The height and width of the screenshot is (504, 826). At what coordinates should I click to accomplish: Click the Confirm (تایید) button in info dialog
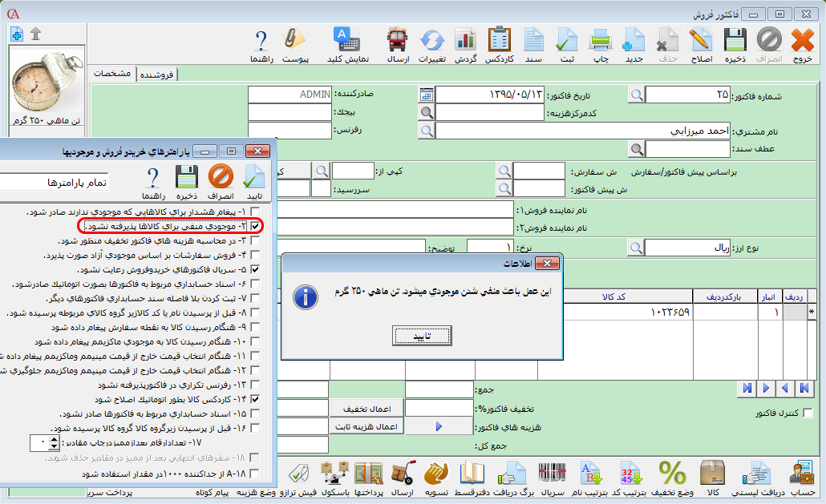(x=421, y=336)
